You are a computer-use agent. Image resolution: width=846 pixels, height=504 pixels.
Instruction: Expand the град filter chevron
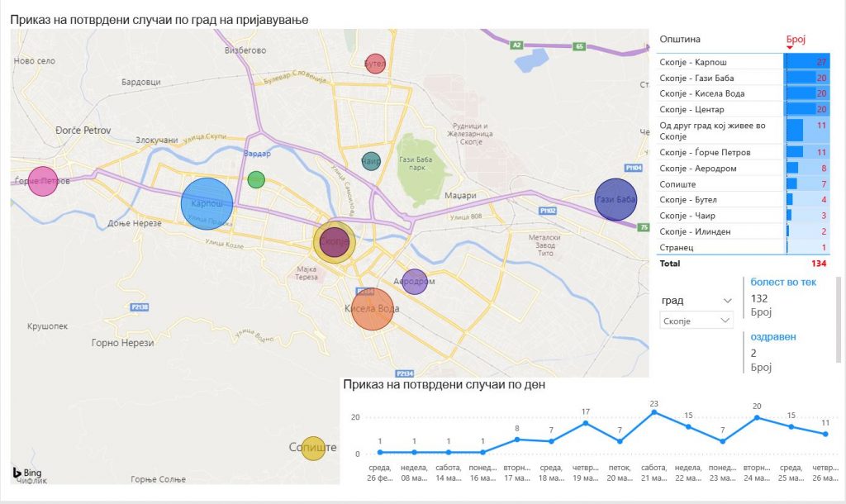coord(727,301)
